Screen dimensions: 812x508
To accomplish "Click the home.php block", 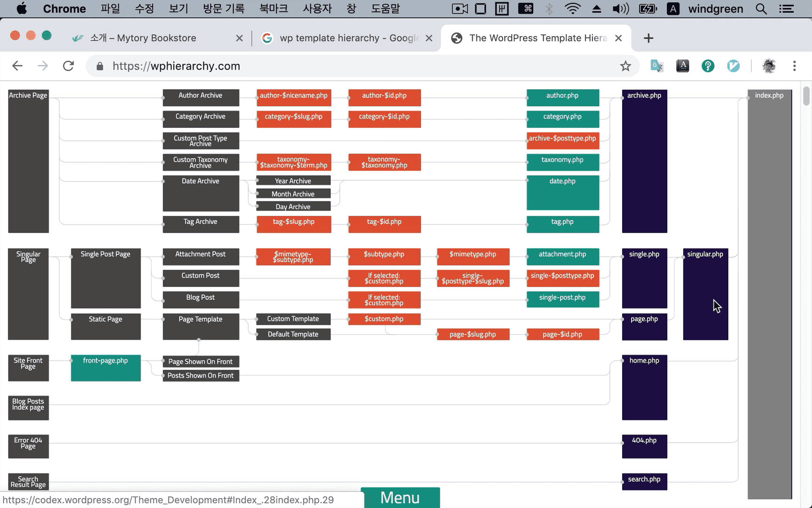I will coord(644,387).
